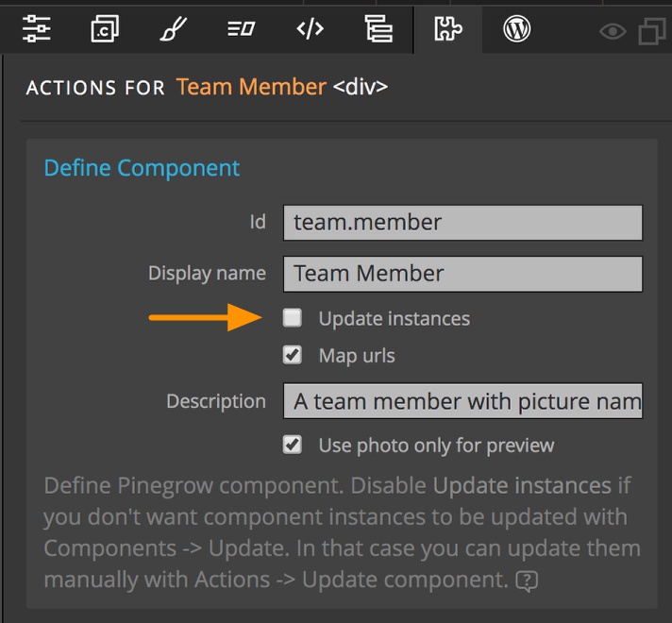Open the style brush panel
672x623 pixels.
coord(173,28)
